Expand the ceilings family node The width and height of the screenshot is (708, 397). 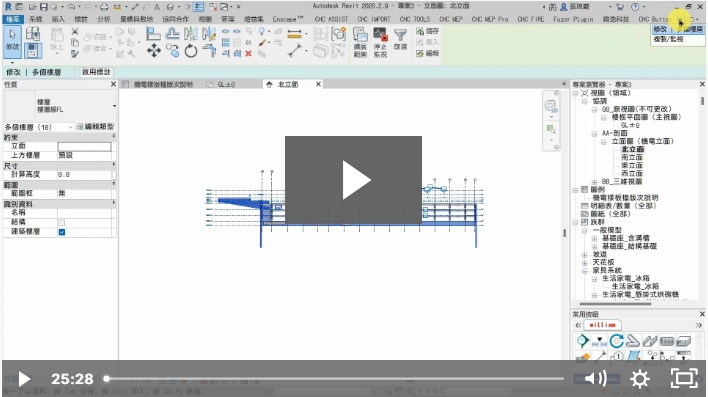click(x=585, y=262)
